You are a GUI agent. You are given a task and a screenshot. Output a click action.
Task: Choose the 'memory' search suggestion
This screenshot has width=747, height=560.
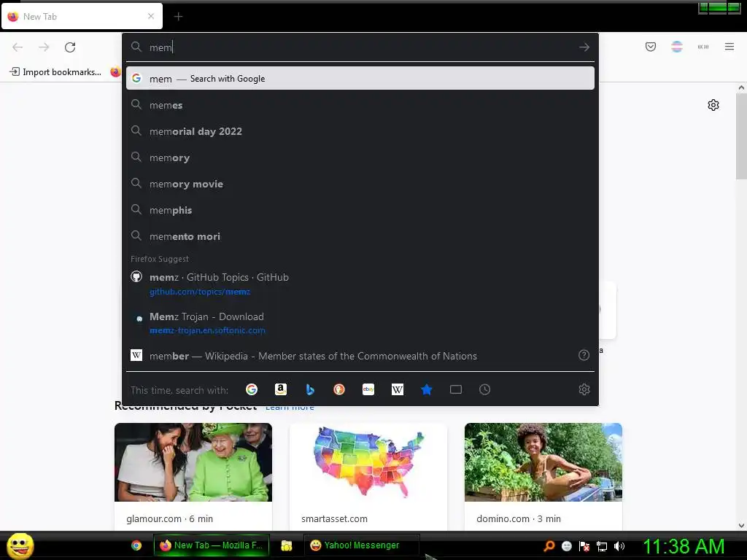(360, 157)
